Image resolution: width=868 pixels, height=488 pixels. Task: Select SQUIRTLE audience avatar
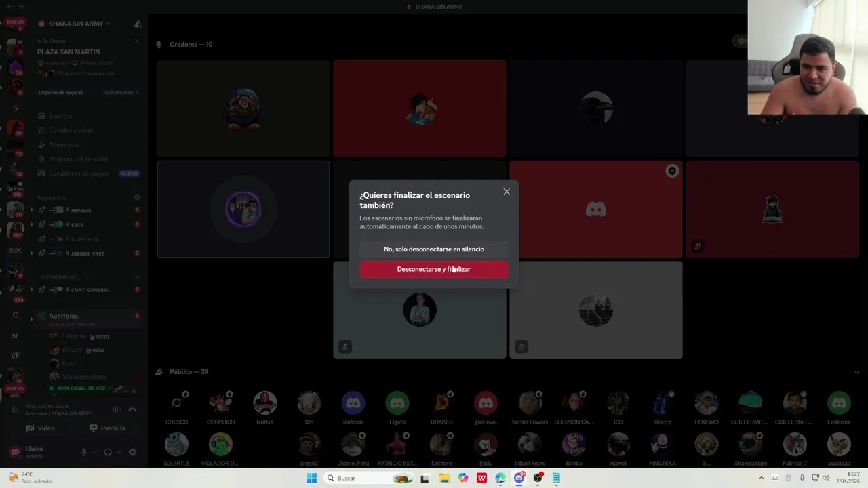176,445
